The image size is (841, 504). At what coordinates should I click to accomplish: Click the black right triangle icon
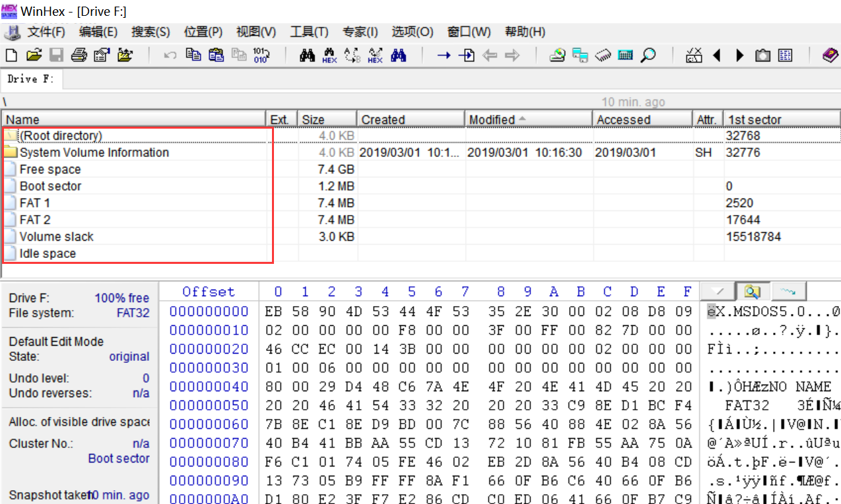(x=740, y=55)
